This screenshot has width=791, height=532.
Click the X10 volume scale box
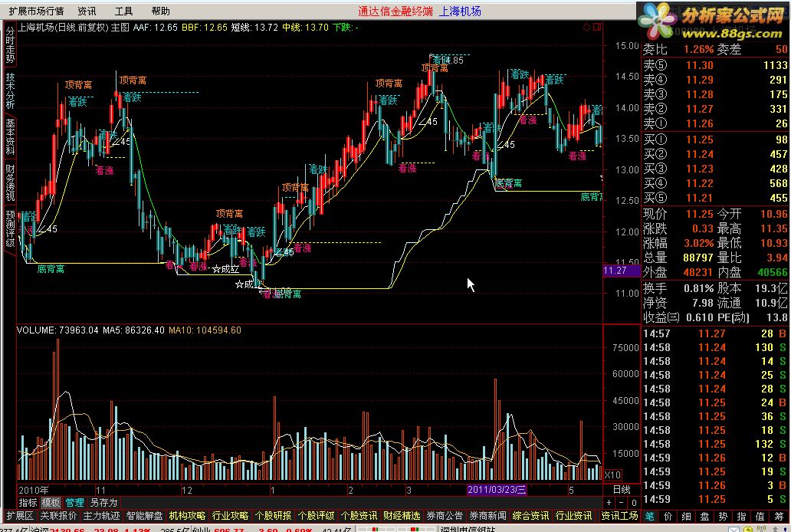[x=612, y=475]
